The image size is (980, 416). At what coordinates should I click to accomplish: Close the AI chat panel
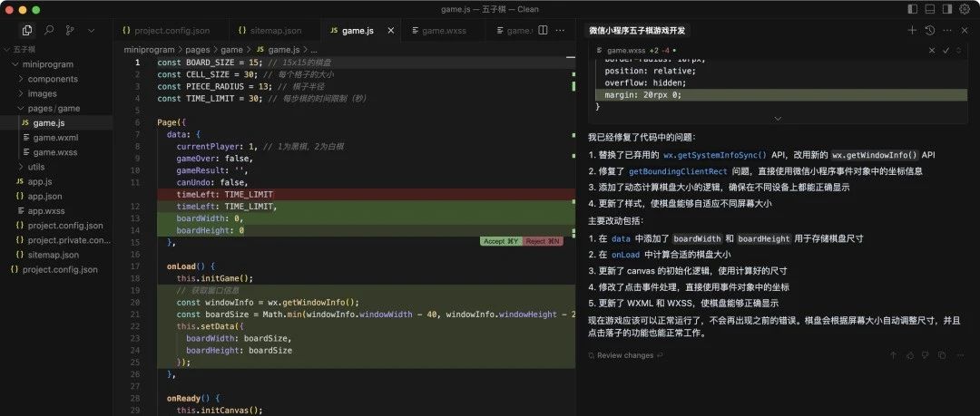tap(965, 30)
